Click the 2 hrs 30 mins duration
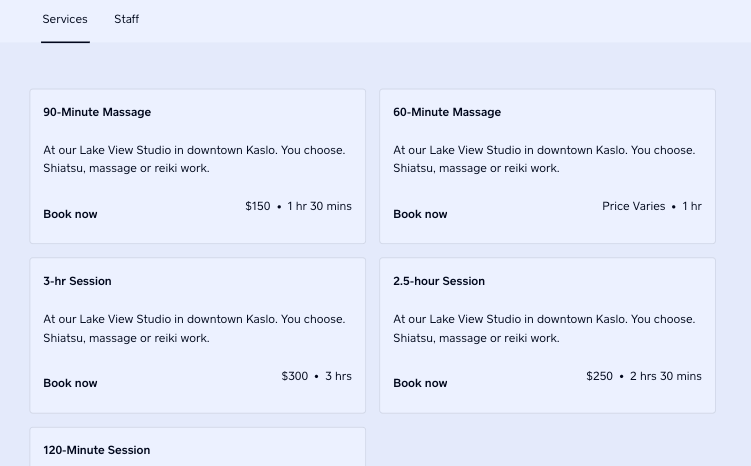751x466 pixels. point(665,376)
